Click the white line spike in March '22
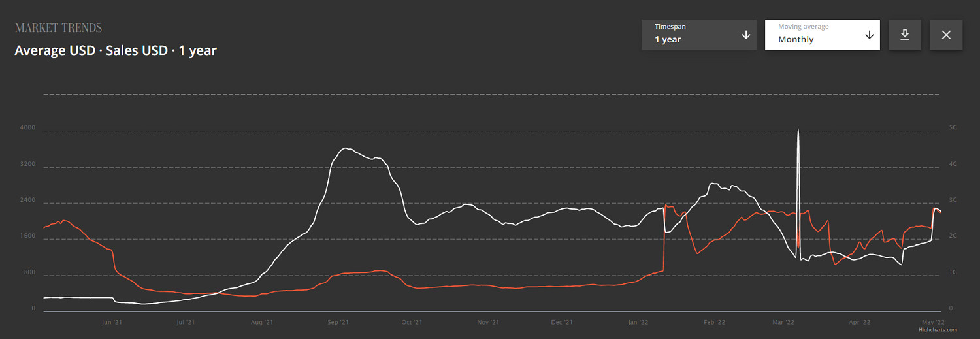Screen dimensions: 980x339 798,131
